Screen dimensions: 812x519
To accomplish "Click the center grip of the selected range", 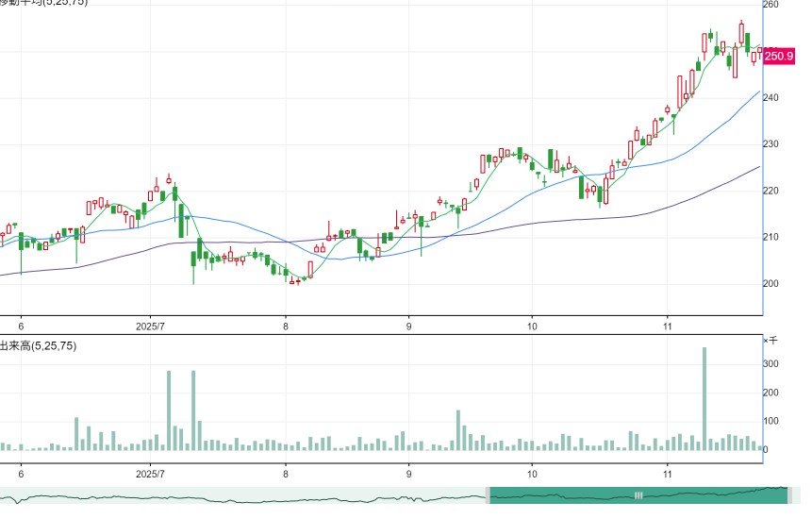I will [x=638, y=495].
